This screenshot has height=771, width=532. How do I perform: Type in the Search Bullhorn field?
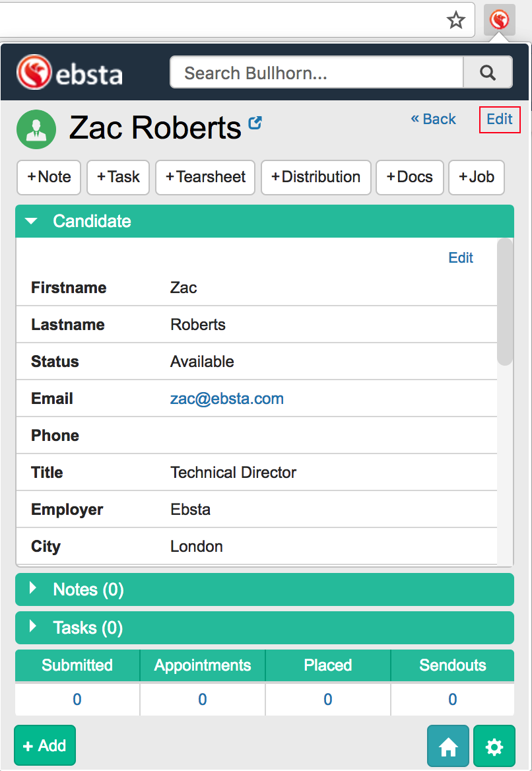point(317,73)
